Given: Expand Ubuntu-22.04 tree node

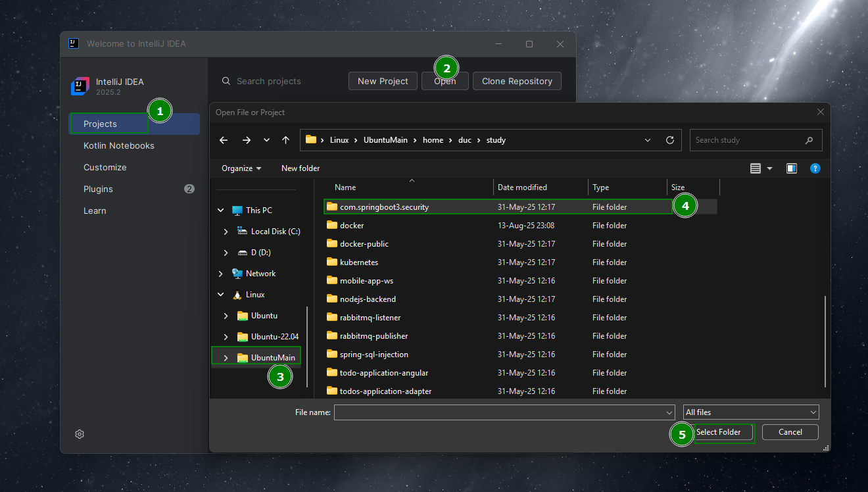Looking at the screenshot, I should tap(226, 337).
